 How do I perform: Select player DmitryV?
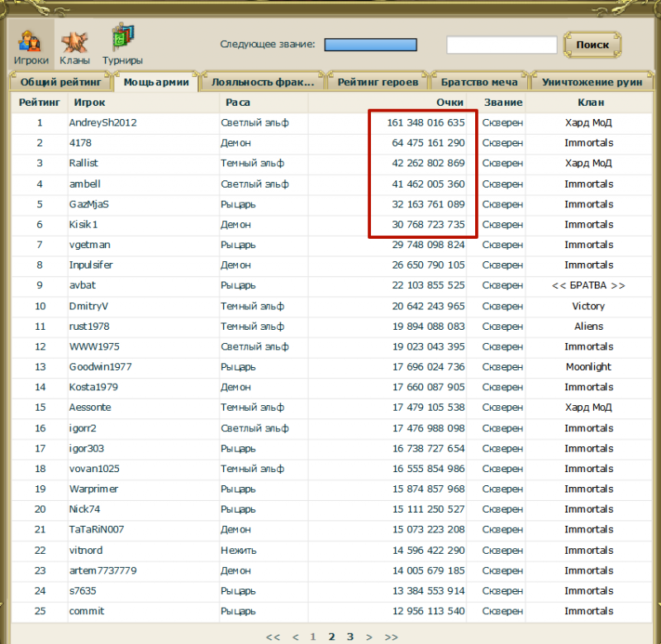(88, 306)
